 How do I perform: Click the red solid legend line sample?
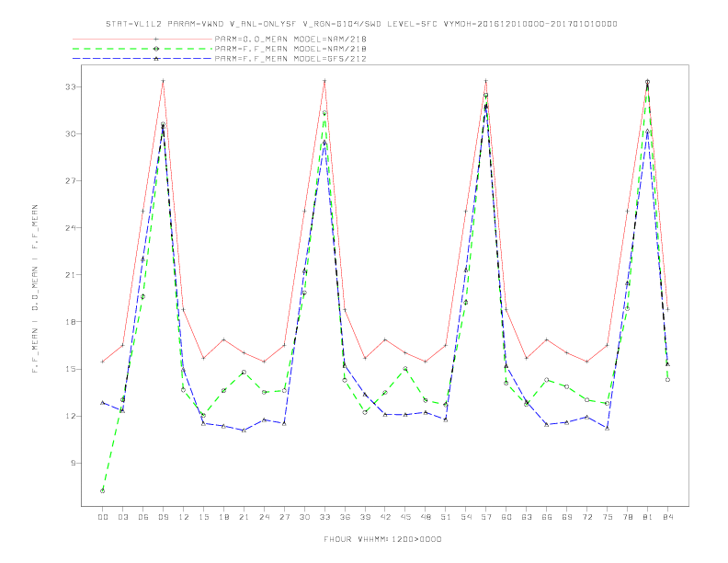142,39
